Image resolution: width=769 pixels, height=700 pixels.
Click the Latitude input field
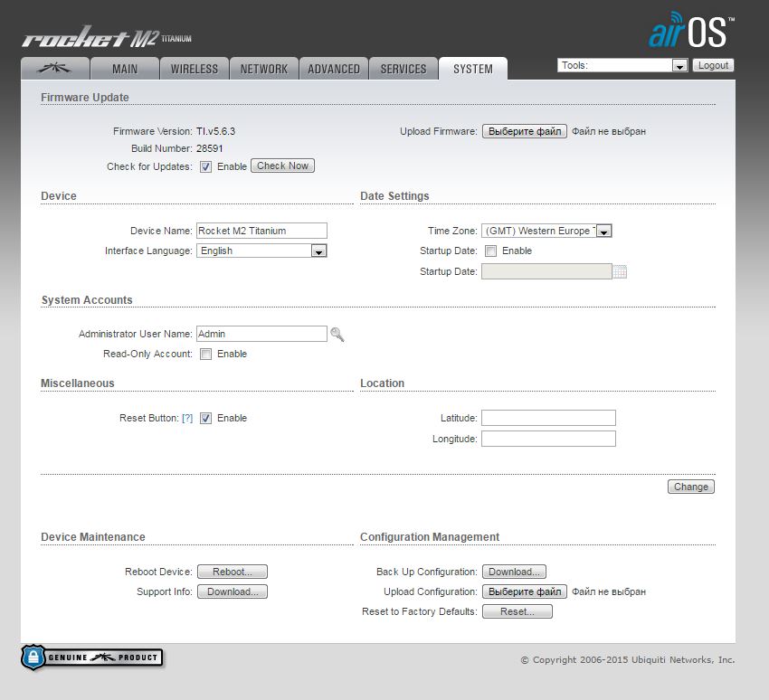click(548, 418)
